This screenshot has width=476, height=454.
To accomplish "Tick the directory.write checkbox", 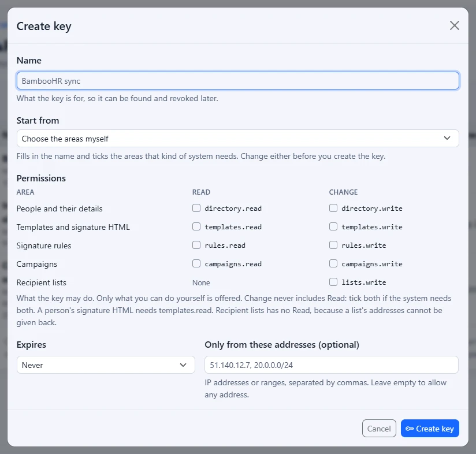I will [x=333, y=208].
